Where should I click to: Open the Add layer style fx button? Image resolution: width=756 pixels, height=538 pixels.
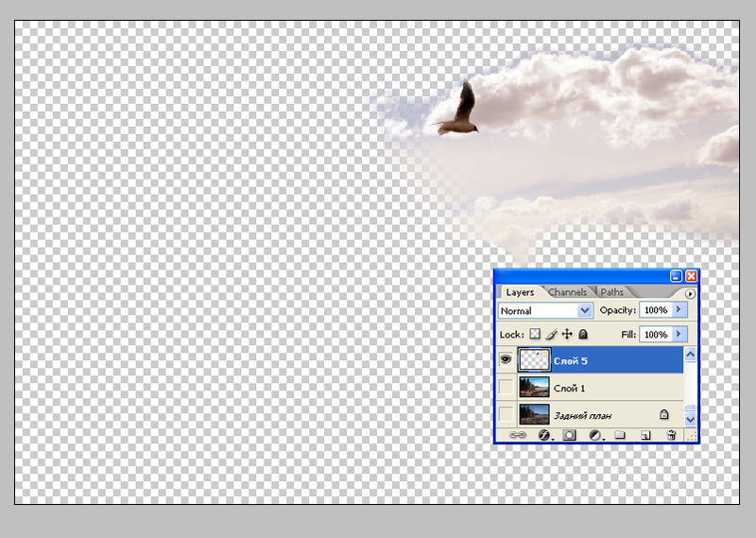click(x=545, y=435)
